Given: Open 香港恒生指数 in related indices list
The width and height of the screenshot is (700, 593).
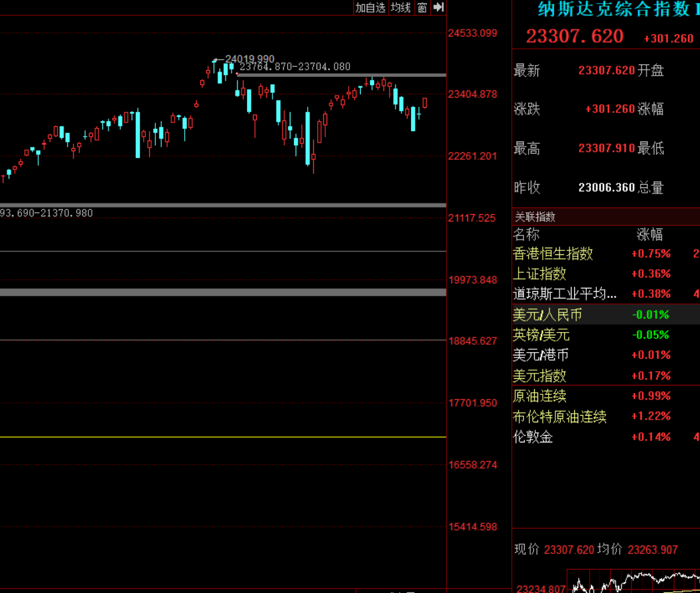Looking at the screenshot, I should (x=553, y=254).
